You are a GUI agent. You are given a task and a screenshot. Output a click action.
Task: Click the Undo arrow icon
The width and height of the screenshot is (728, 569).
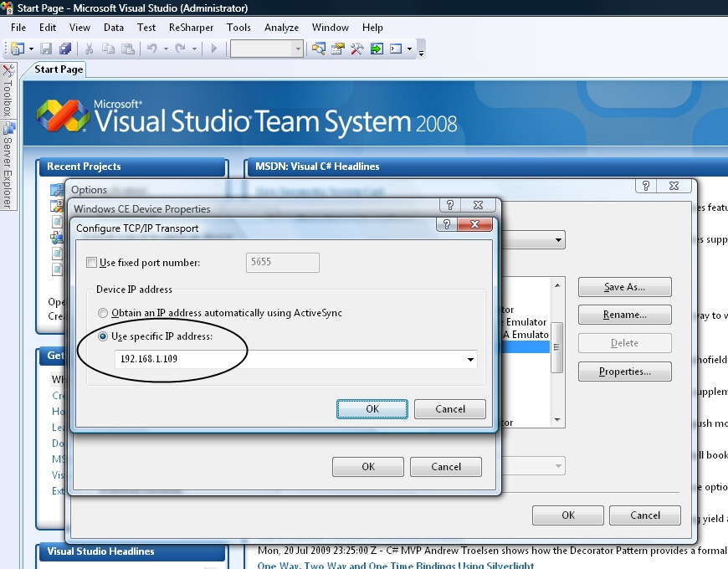coord(151,48)
